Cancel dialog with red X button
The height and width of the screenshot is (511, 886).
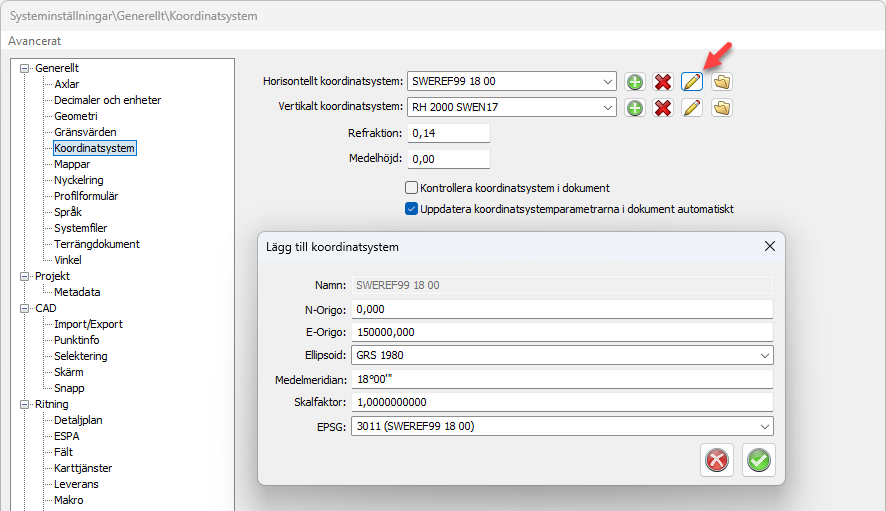click(717, 460)
